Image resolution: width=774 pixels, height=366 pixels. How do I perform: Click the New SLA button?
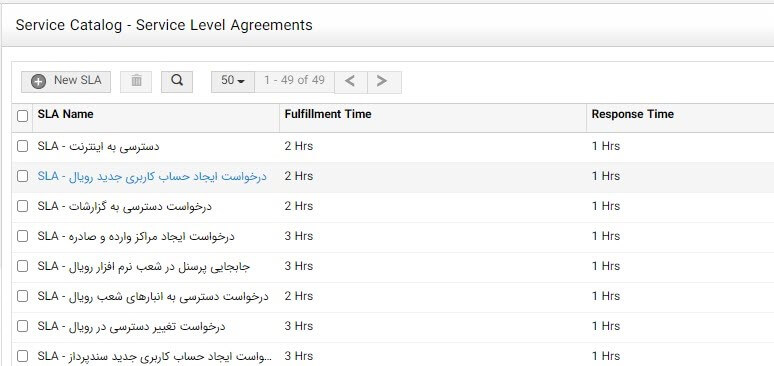click(x=66, y=81)
